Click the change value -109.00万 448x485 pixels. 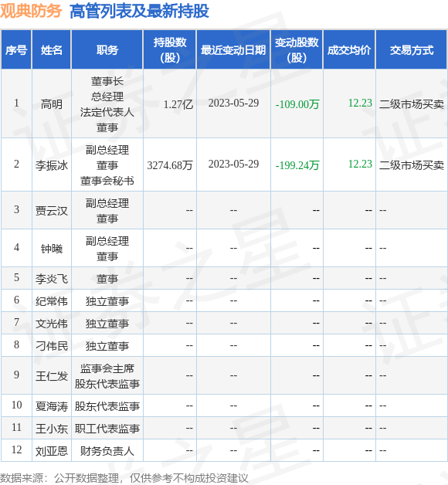[297, 104]
